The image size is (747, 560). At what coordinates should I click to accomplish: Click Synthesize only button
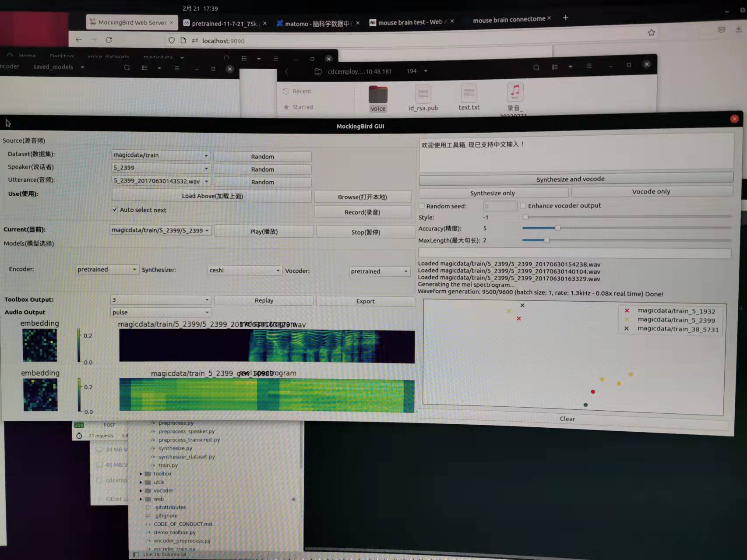click(x=493, y=193)
